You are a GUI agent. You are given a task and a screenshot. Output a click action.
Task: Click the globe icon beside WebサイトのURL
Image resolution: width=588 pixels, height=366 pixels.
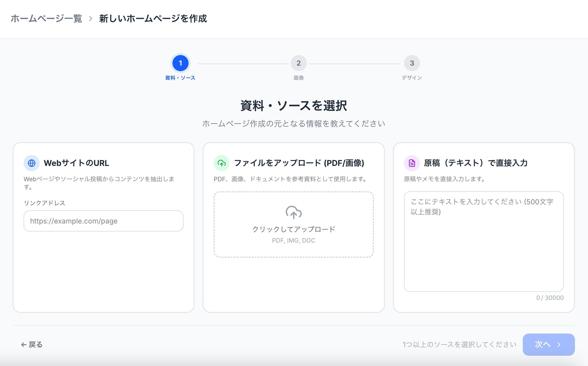31,163
